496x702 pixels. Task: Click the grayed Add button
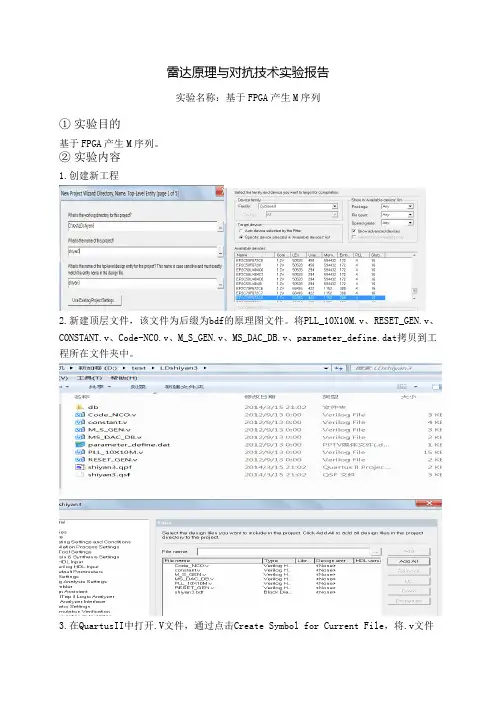point(408,551)
